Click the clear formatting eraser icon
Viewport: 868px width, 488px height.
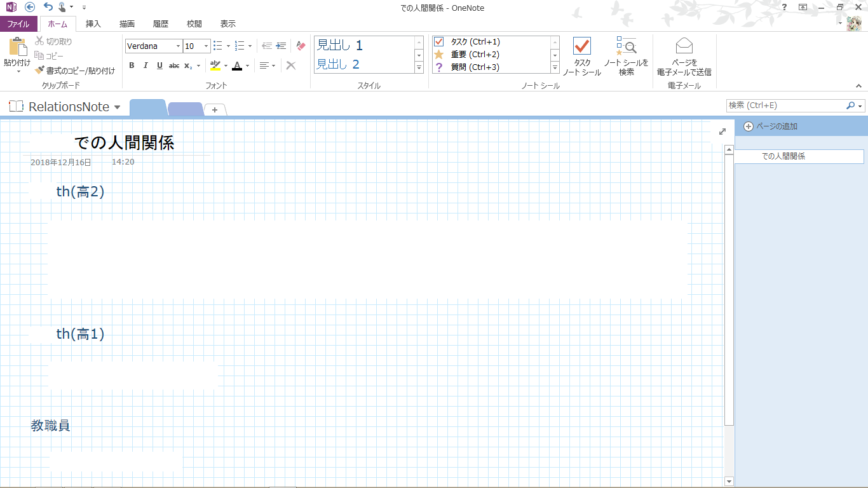[x=301, y=46]
